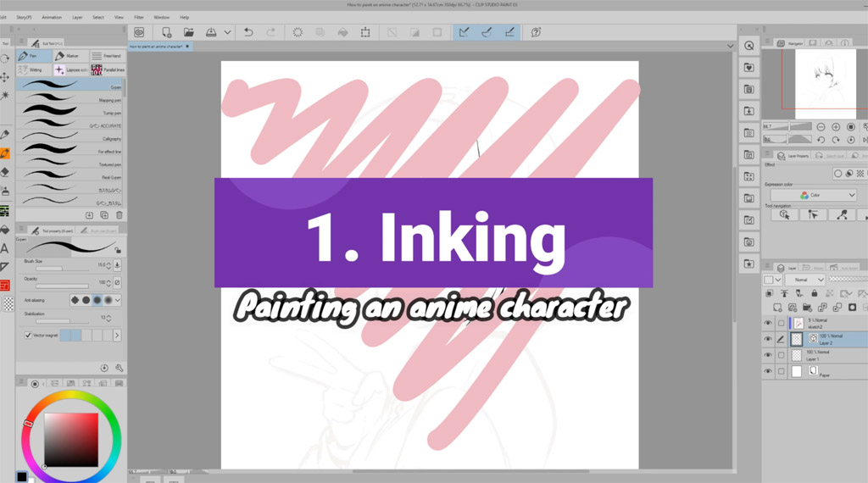Toggle the Vector magnet checkbox
Viewport: 868px width, 483px height.
click(29, 336)
